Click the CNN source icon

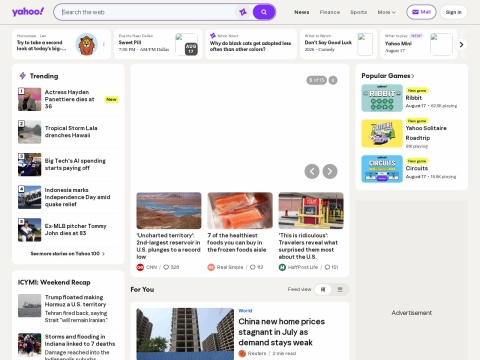pyautogui.click(x=140, y=267)
